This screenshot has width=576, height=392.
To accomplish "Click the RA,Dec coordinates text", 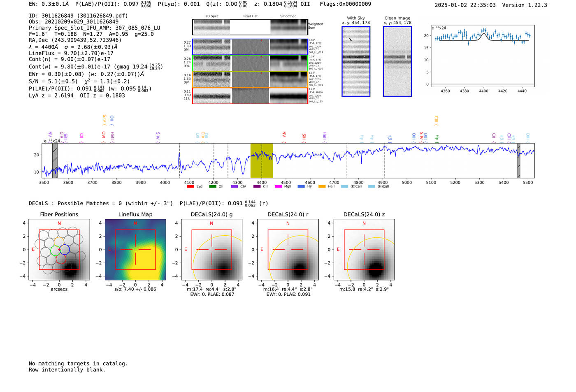I will click(75, 40).
